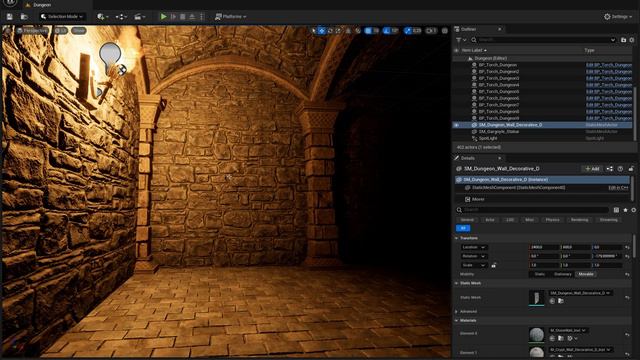The image size is (640, 360).
Task: Adjust camera speed button
Action: pyautogui.click(x=431, y=31)
